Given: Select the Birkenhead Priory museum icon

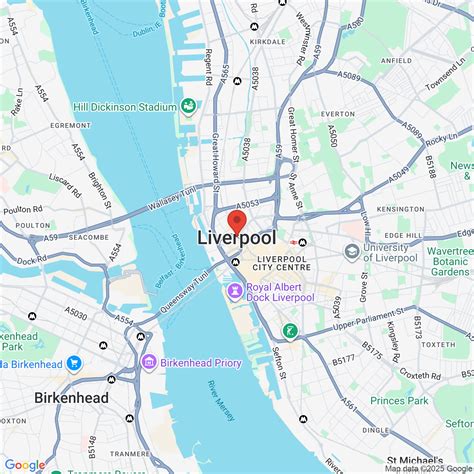Looking at the screenshot, I should click(x=149, y=362).
